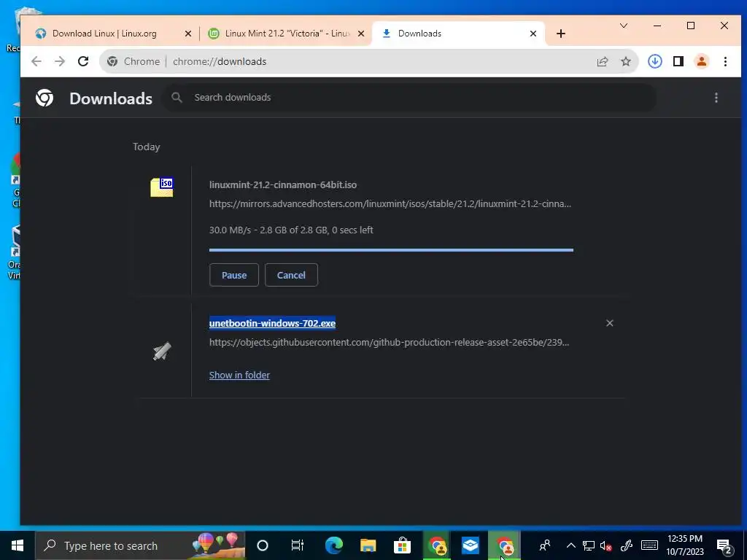
Task: Click the ISO file icon for linuxmint download
Action: 162,187
